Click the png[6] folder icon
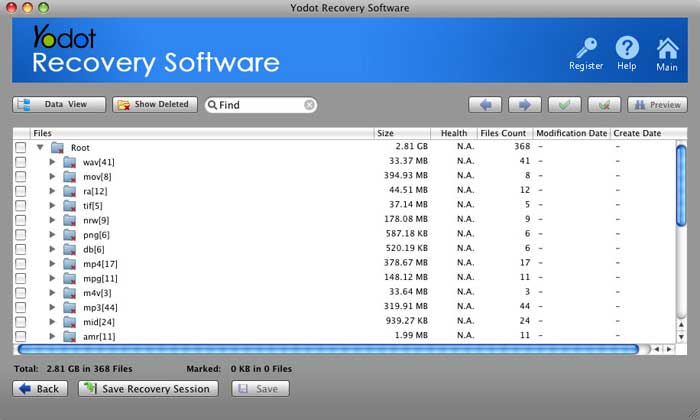 click(x=70, y=235)
